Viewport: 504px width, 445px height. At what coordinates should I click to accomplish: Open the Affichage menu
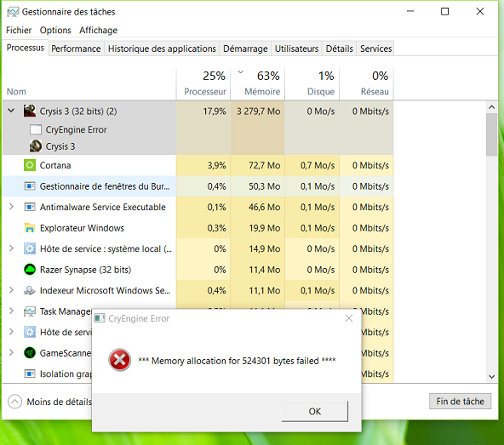tap(99, 30)
